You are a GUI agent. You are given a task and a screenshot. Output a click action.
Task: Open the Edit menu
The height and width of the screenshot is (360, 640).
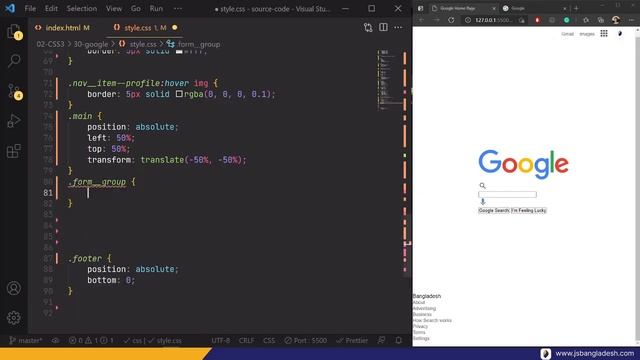tap(51, 8)
